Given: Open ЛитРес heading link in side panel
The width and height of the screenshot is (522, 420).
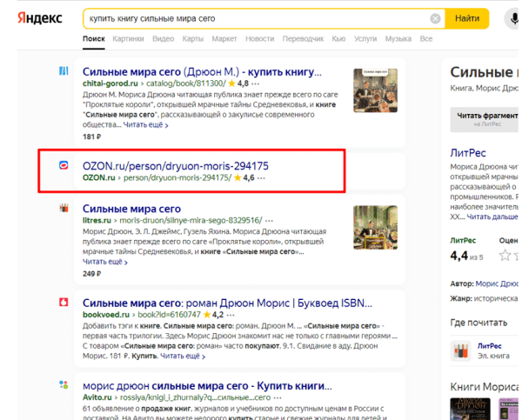Looking at the screenshot, I should tap(468, 153).
